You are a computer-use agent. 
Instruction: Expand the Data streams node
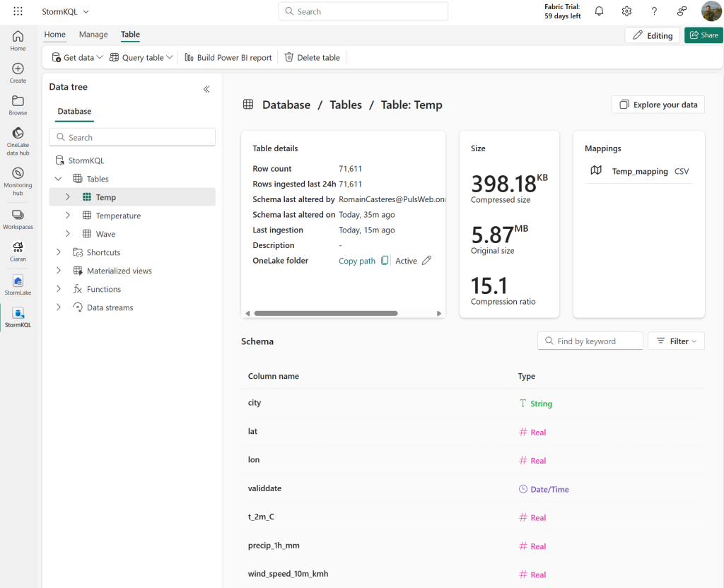(x=58, y=307)
